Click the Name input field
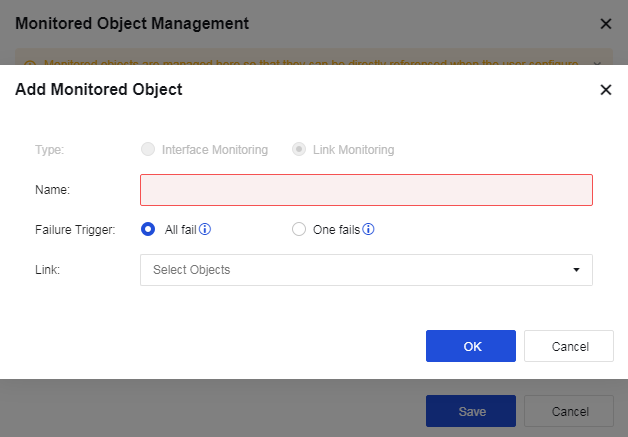The height and width of the screenshot is (437, 628). [366, 190]
